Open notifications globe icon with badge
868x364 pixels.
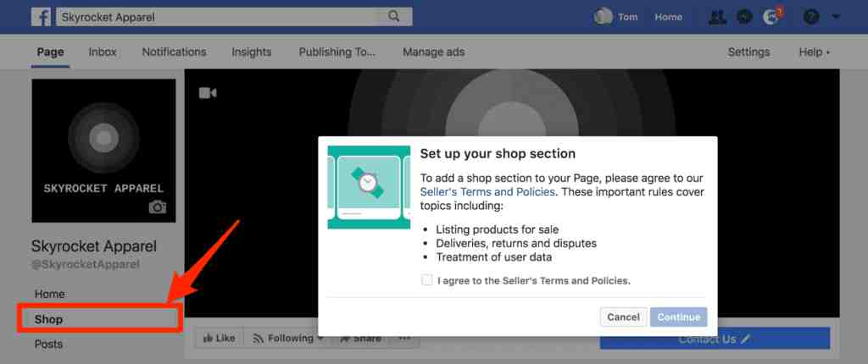tap(771, 17)
